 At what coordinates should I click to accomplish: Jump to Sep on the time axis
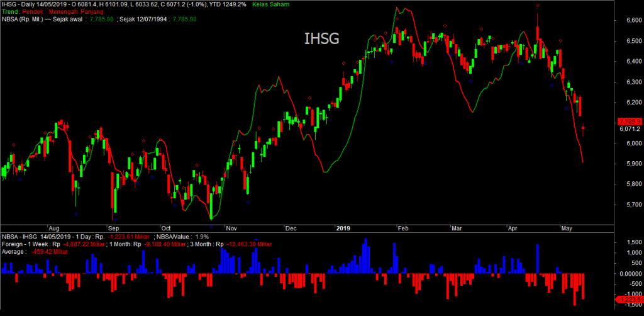point(113,228)
